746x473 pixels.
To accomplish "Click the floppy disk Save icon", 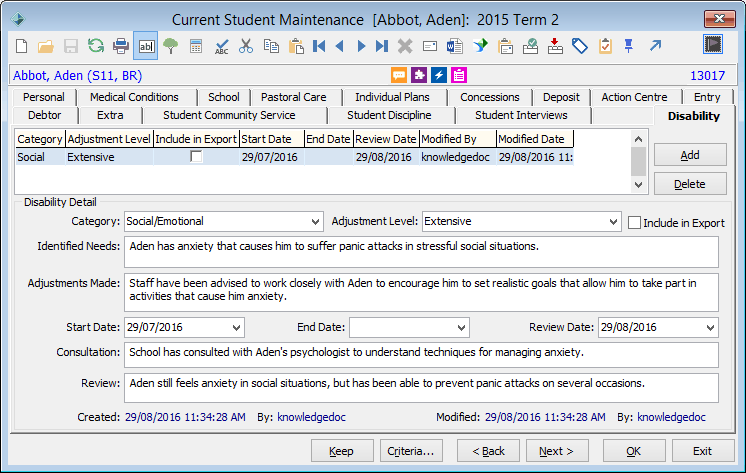I will (x=71, y=46).
